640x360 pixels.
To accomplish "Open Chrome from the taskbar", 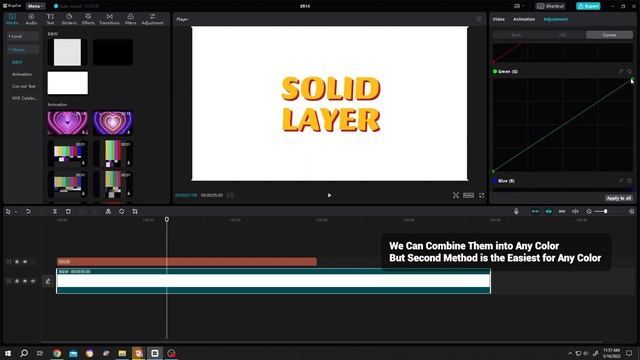I will click(57, 353).
